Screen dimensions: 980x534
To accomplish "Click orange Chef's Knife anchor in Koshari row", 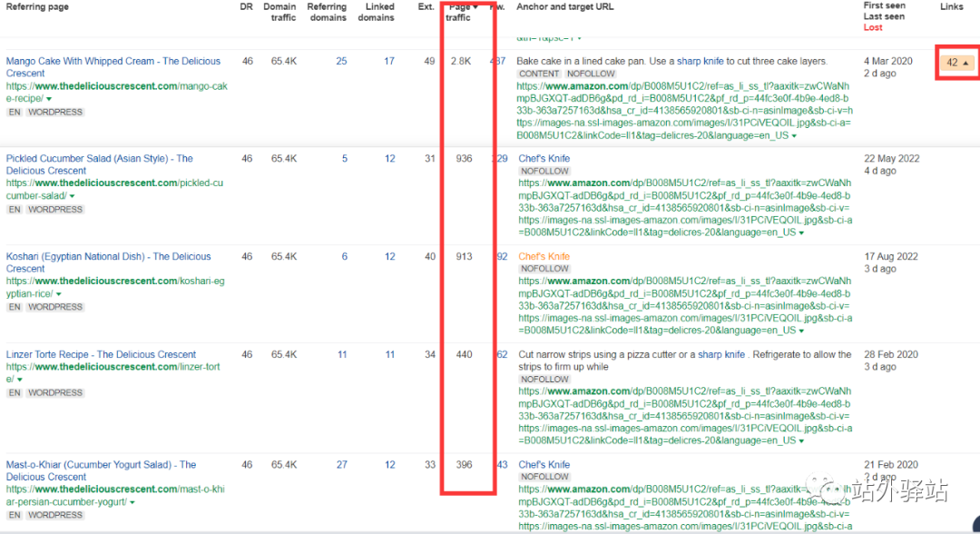I will [544, 257].
